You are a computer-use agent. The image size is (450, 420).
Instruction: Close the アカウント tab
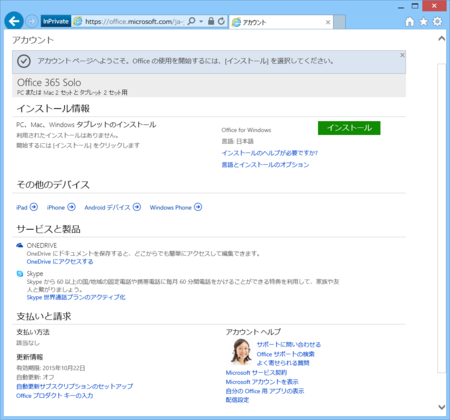[328, 22]
